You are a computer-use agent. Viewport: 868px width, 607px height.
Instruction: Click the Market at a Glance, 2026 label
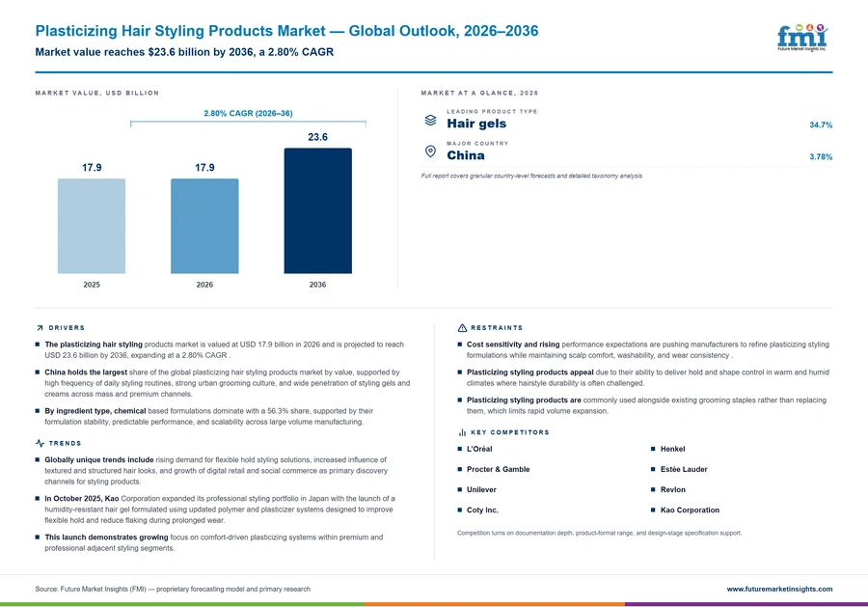click(479, 93)
